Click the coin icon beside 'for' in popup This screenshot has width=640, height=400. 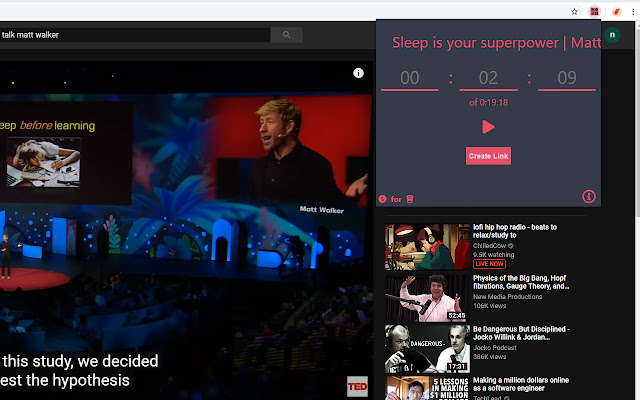[382, 199]
